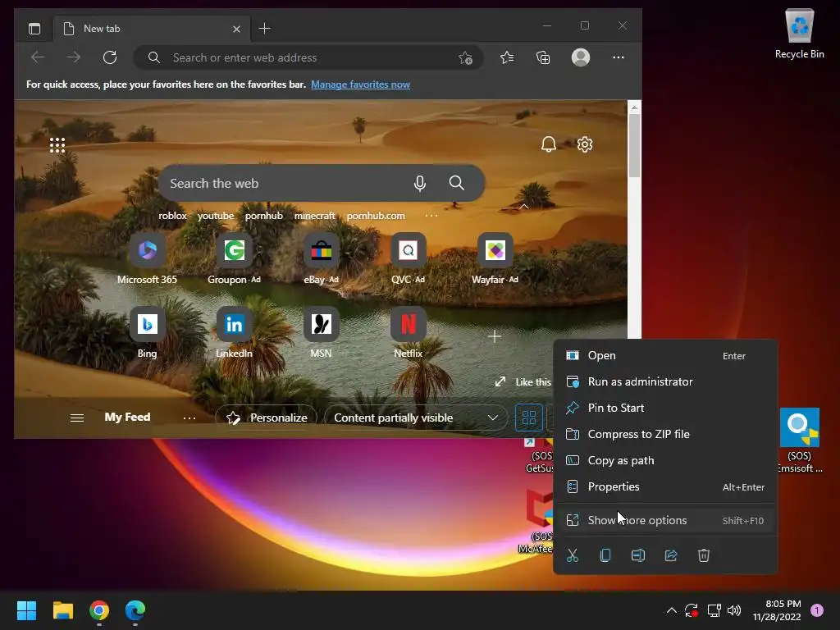This screenshot has width=840, height=630.
Task: Select the minecraft search suggestion
Action: pyautogui.click(x=314, y=216)
